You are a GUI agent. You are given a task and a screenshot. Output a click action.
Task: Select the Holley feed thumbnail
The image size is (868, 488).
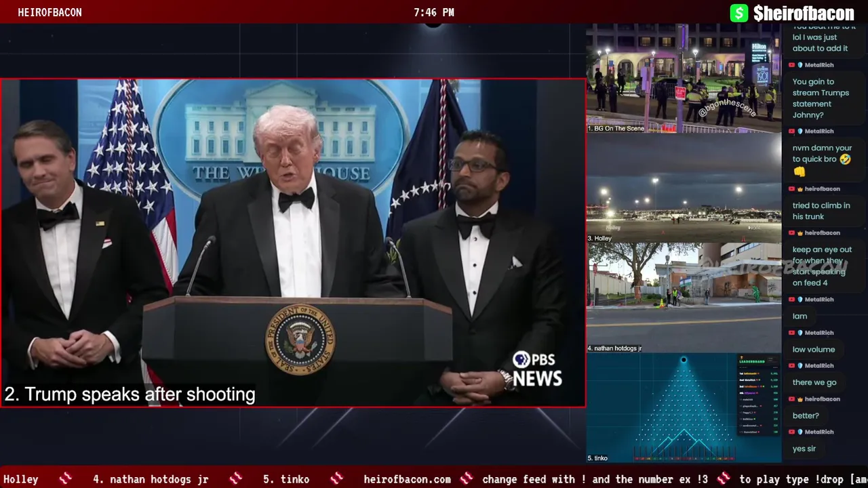point(684,188)
